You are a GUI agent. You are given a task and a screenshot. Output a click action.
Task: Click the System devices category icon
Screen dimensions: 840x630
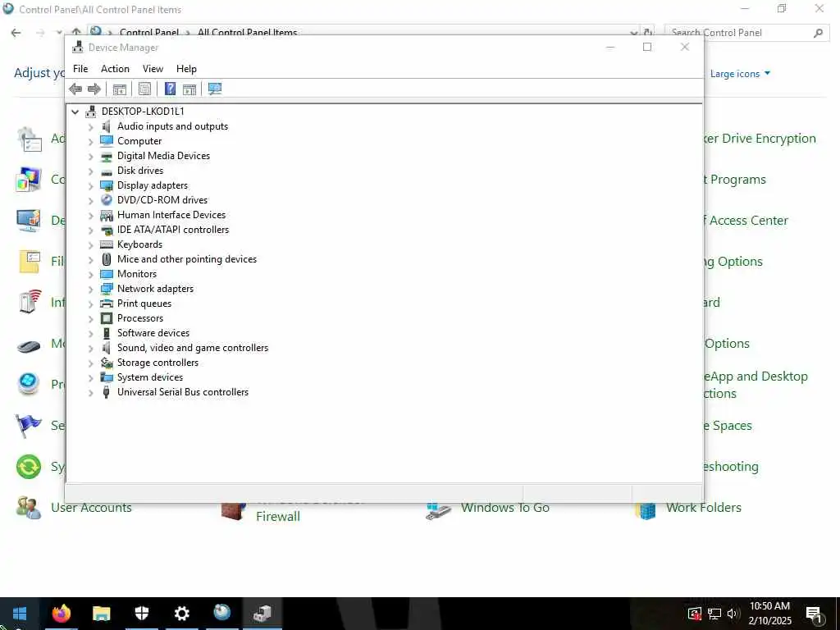(x=107, y=377)
